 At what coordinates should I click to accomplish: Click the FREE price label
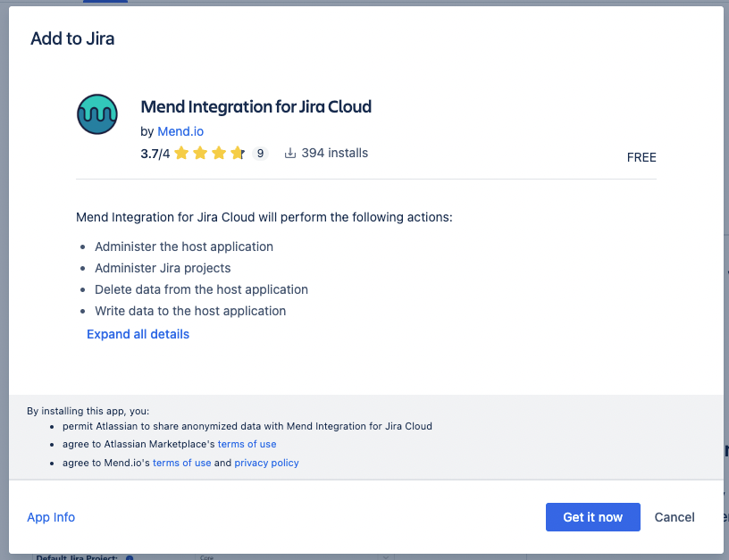[641, 157]
